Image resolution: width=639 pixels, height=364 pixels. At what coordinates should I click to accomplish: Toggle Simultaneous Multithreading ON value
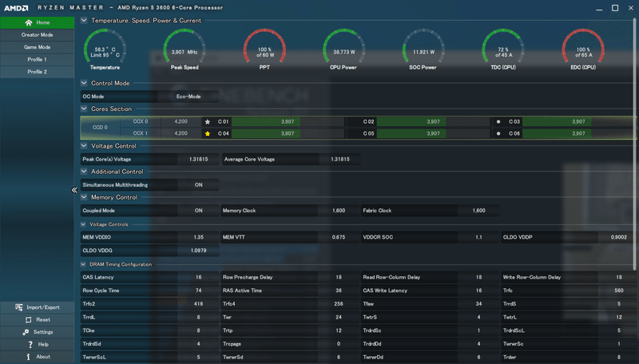[198, 185]
